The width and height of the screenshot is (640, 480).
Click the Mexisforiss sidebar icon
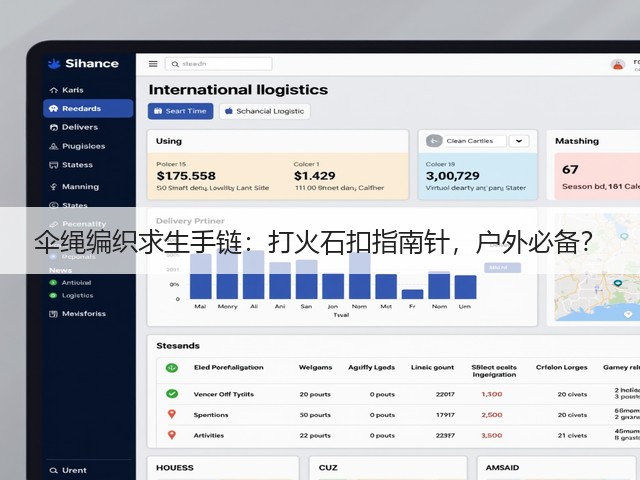[x=53, y=314]
